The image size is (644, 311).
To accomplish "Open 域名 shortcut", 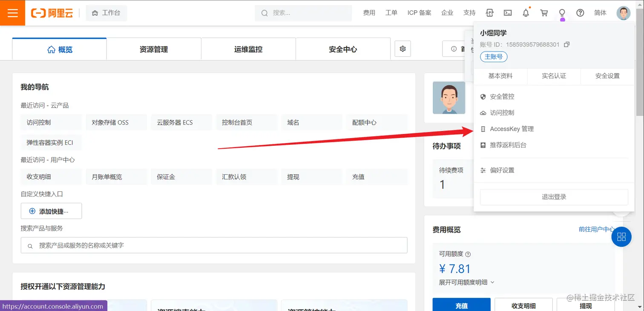I will [312, 122].
